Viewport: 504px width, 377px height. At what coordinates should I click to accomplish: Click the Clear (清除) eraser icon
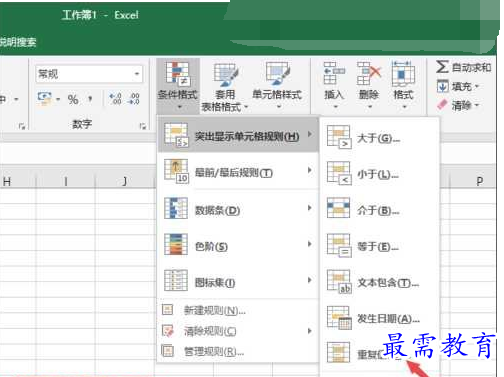click(x=442, y=105)
